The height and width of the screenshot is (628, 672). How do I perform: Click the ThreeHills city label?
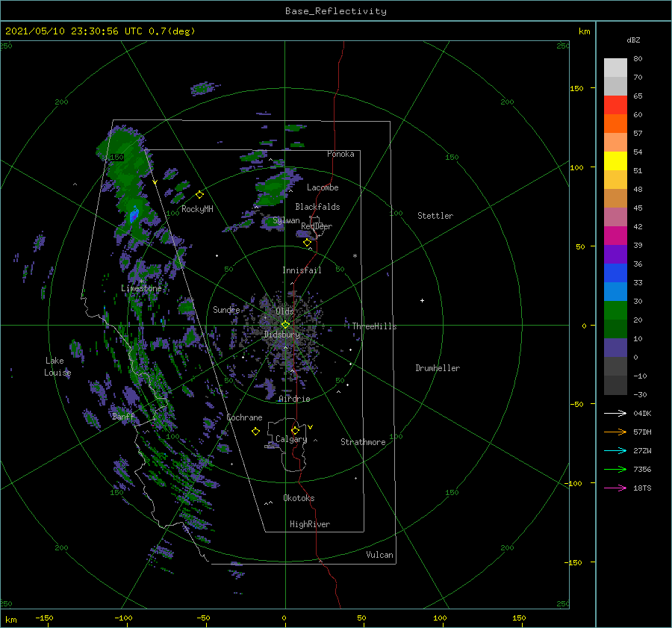coord(374,326)
